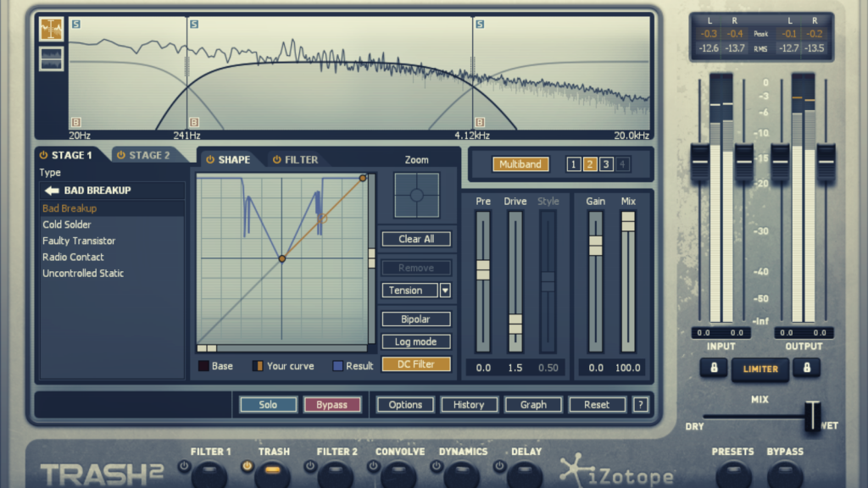This screenshot has height=488, width=868.
Task: Toggle Trash module power
Action: coord(247,467)
